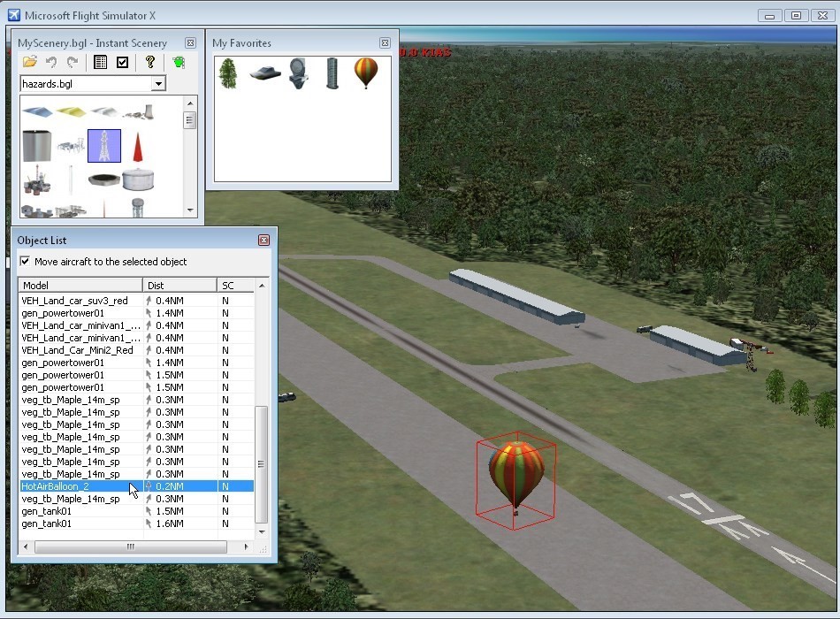
Task: Select VEH_Land_car_suv3_red in the object list
Action: pyautogui.click(x=74, y=301)
